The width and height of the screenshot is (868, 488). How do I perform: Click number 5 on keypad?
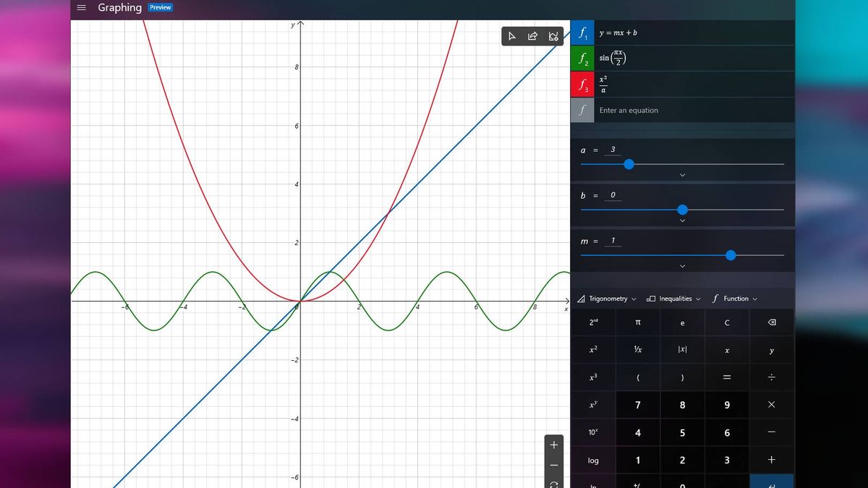pos(682,432)
